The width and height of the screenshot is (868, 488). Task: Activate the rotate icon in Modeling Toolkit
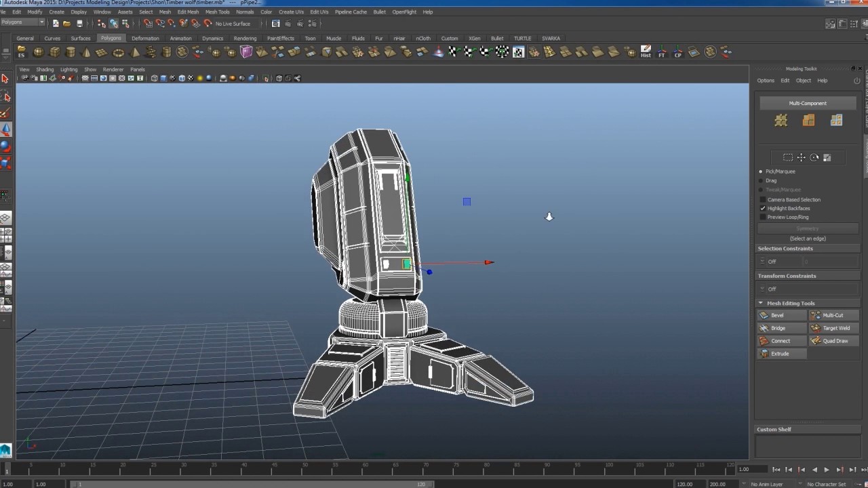click(814, 158)
